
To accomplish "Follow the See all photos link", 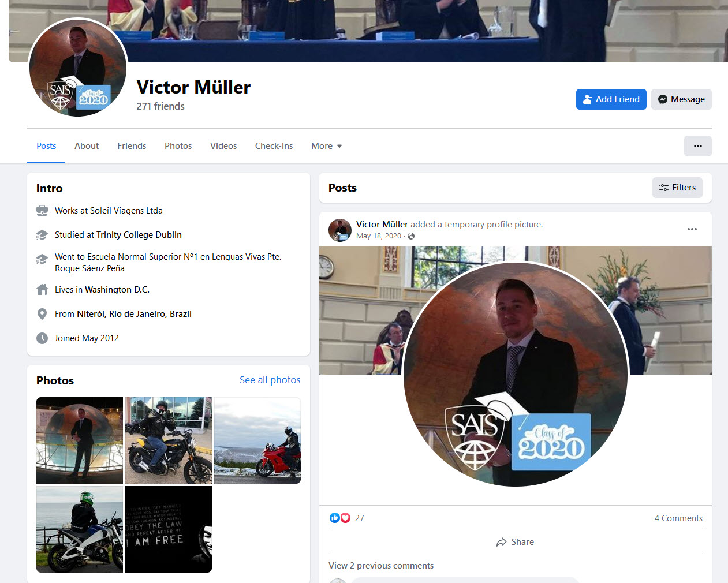I will click(x=270, y=380).
